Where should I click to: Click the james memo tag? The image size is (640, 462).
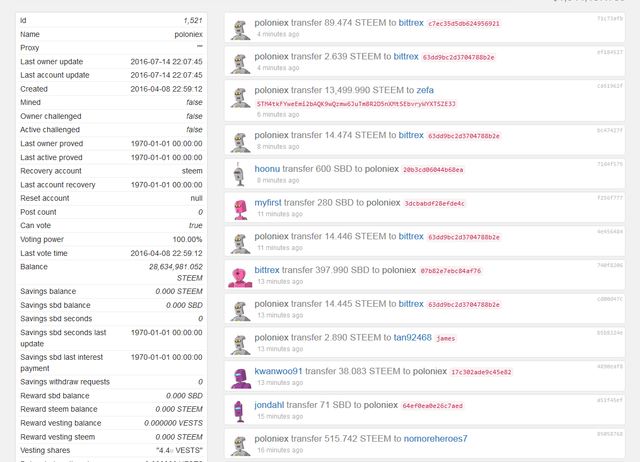(445, 338)
